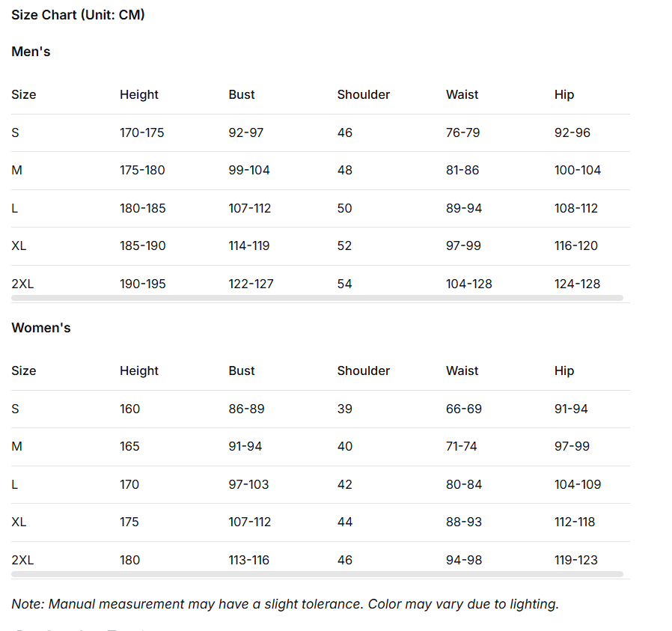Click the Women's XL size row label
The width and height of the screenshot is (672, 631).
[x=19, y=522]
